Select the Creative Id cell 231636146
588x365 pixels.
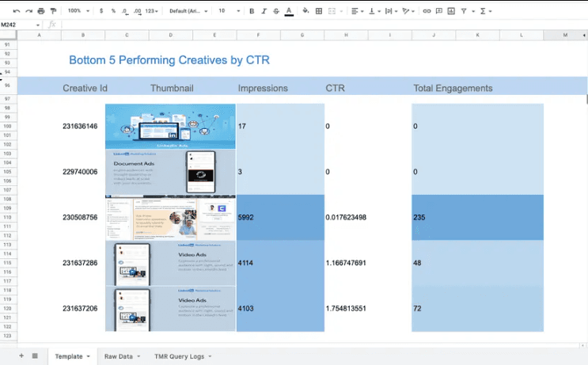[80, 127]
